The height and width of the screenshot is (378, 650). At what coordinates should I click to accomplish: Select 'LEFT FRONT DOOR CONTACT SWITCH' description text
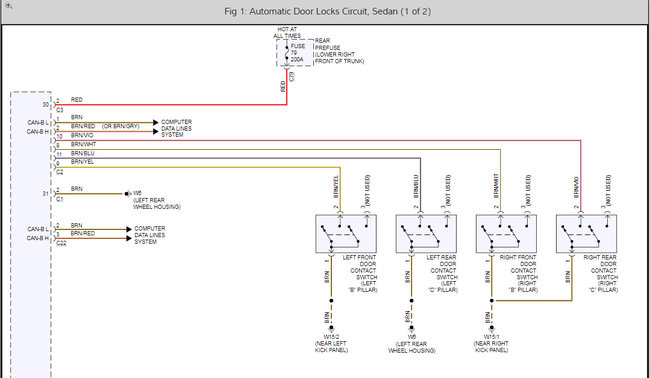360,274
